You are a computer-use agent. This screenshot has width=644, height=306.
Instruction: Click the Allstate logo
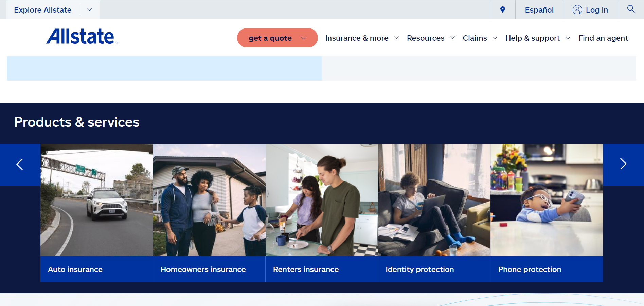click(82, 37)
